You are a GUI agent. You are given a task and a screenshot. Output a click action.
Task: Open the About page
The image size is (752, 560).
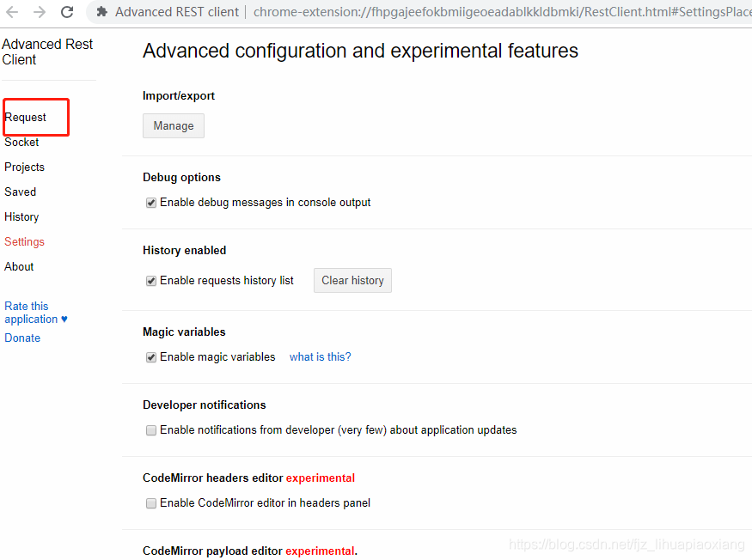click(19, 266)
